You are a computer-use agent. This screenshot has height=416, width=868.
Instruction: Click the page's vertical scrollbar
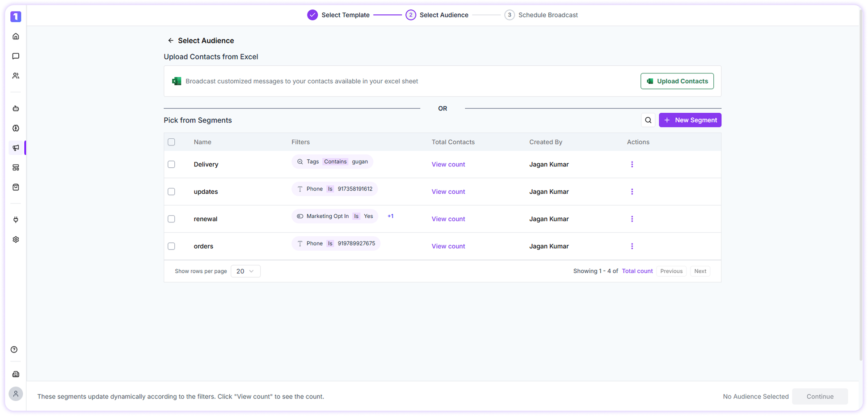pos(860,186)
